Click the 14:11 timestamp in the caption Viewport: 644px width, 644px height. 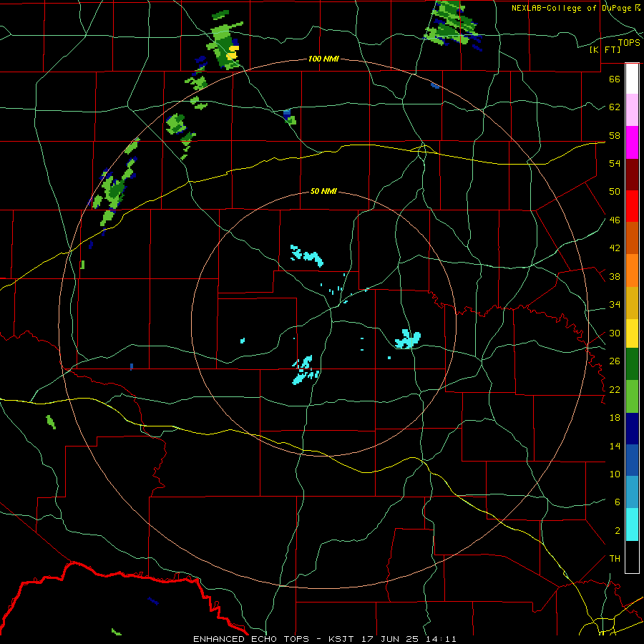pos(440,639)
